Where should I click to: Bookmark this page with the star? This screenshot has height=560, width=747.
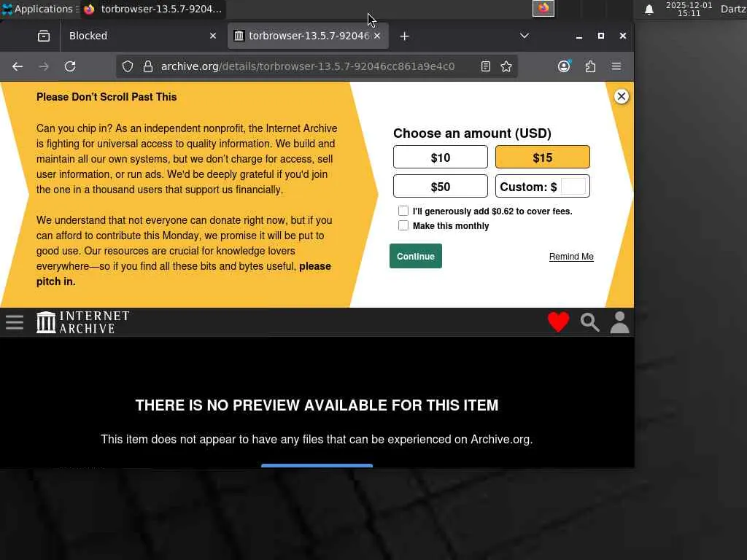[x=506, y=66]
